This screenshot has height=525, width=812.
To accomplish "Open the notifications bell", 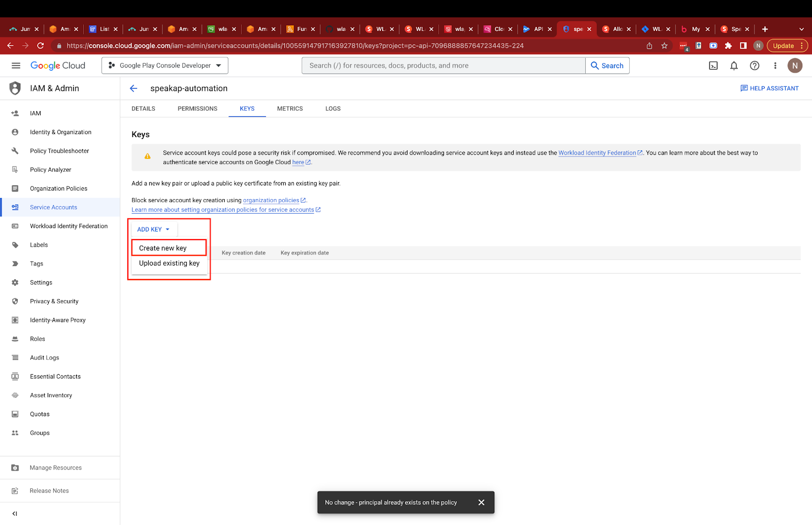I will pyautogui.click(x=734, y=65).
